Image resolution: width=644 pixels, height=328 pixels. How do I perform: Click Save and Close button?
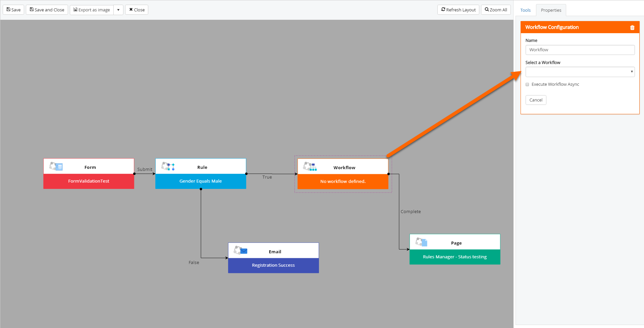[x=47, y=10]
